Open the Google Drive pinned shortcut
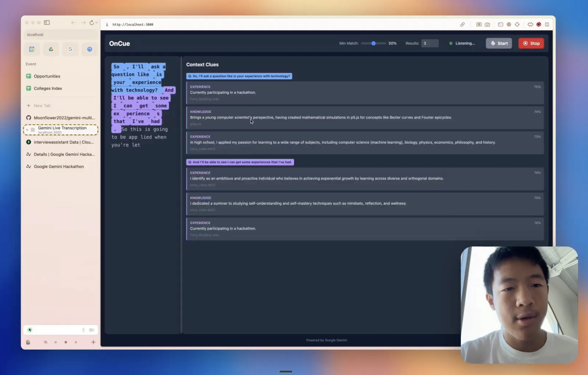Screen dimensions: 588x375 (51, 49)
